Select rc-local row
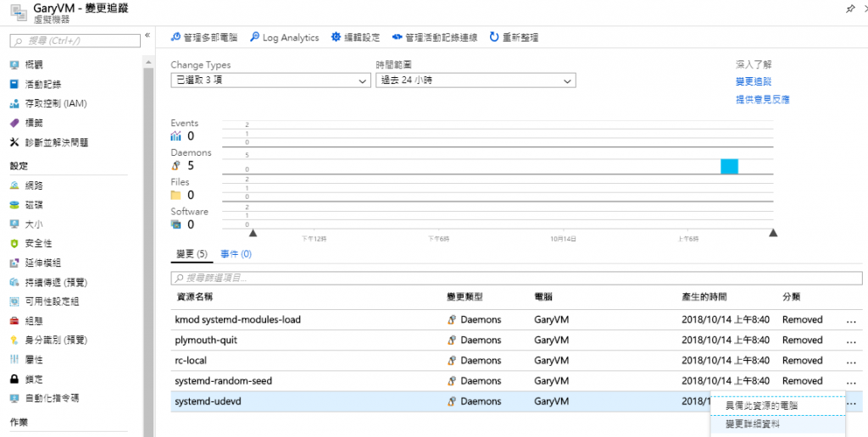868x437 pixels. tap(516, 361)
